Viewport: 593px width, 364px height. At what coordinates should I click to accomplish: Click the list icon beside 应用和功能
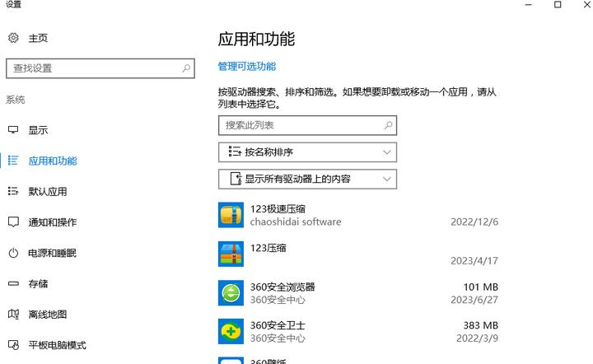(x=13, y=161)
